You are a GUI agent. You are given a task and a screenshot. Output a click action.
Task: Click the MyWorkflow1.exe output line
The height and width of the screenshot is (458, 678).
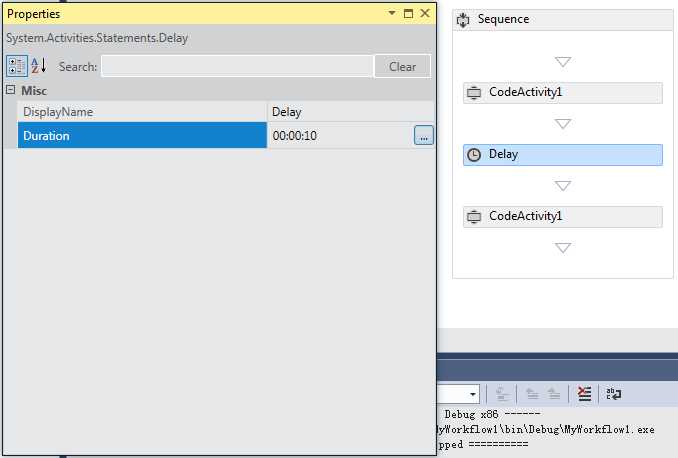pyautogui.click(x=546, y=429)
